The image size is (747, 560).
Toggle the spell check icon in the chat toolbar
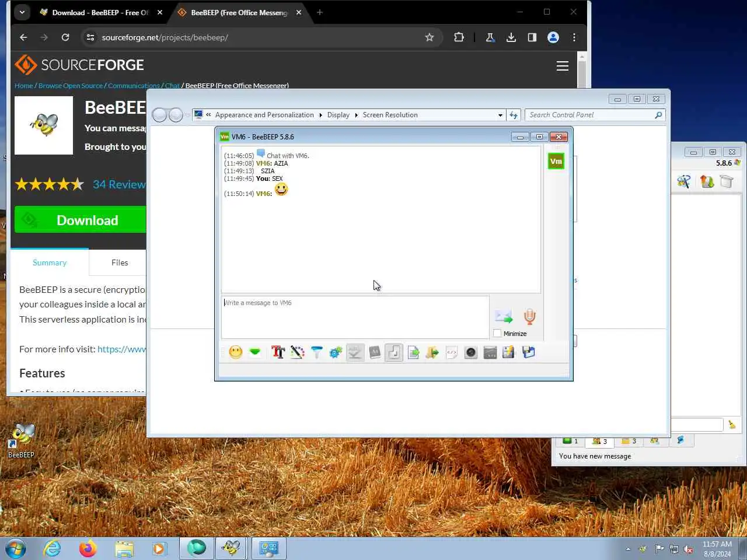click(x=355, y=352)
